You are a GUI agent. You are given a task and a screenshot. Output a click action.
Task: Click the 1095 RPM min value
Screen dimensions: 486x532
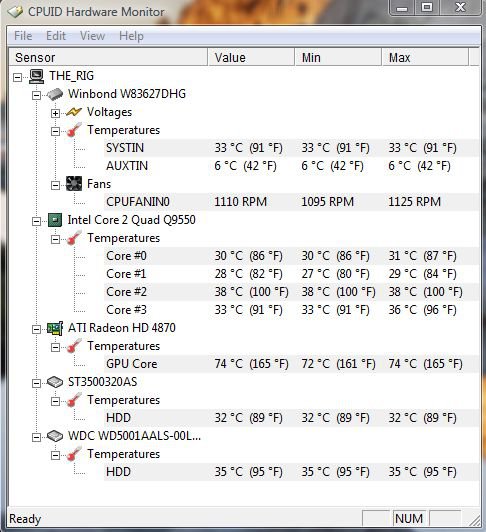coord(328,202)
